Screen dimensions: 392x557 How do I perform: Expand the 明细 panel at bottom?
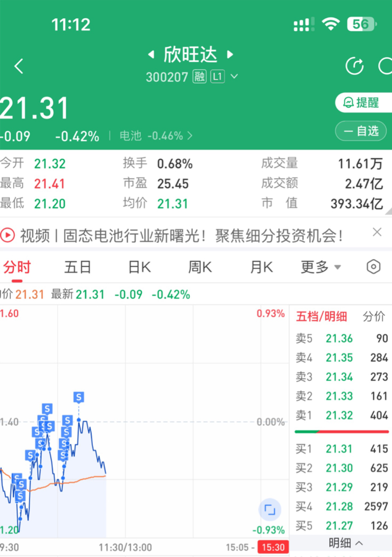pos(346,543)
